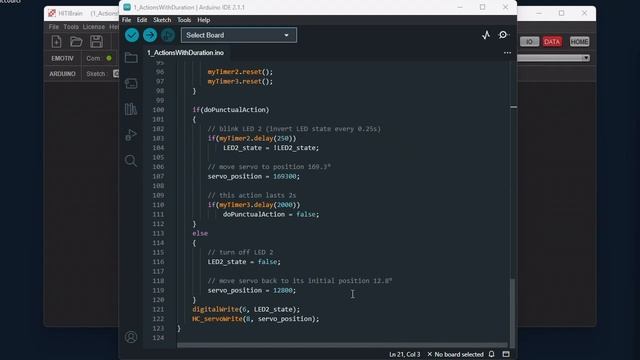Click line number 124 in the gutter

tap(158, 338)
